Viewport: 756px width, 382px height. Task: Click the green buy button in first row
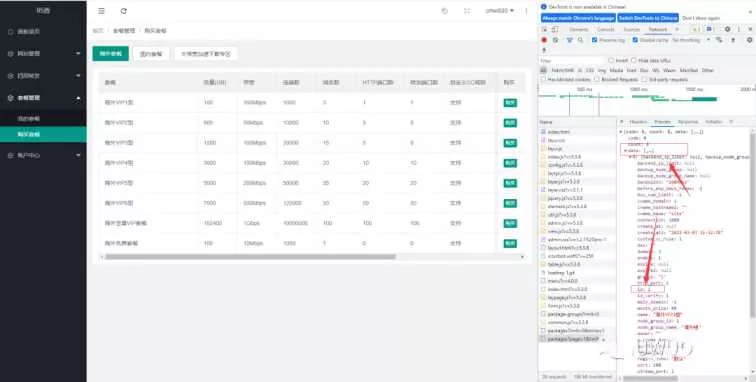coord(510,103)
